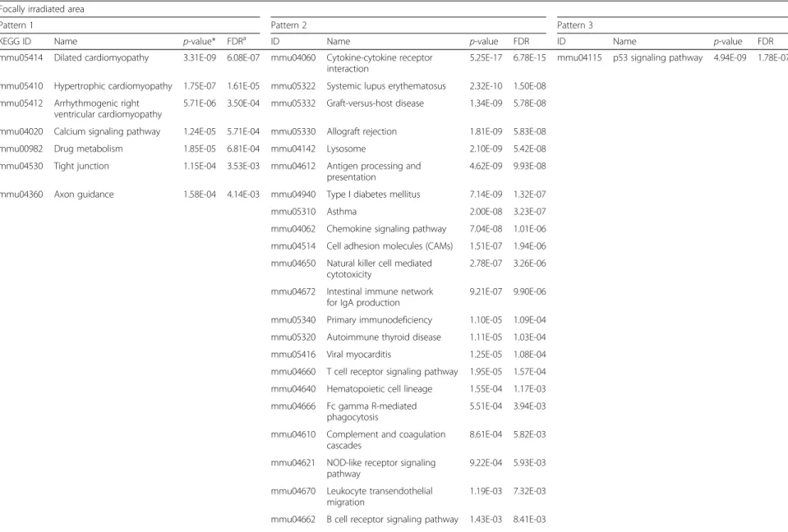The height and width of the screenshot is (532, 788).
Task: Click 'Hypertrophic cardiomyopathy' row name
Action: 113,86
